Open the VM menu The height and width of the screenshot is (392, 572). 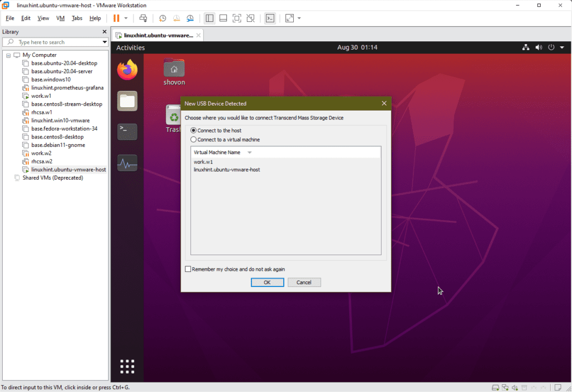pyautogui.click(x=60, y=18)
